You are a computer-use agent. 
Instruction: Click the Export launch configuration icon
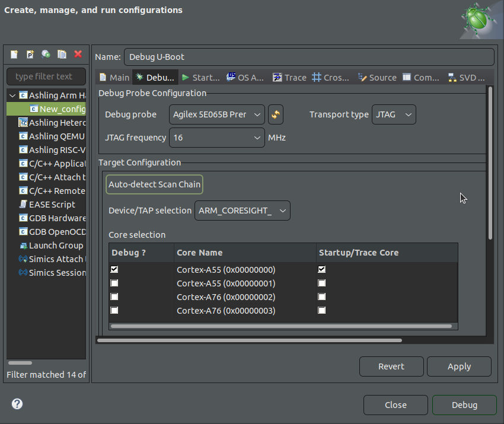pyautogui.click(x=46, y=55)
